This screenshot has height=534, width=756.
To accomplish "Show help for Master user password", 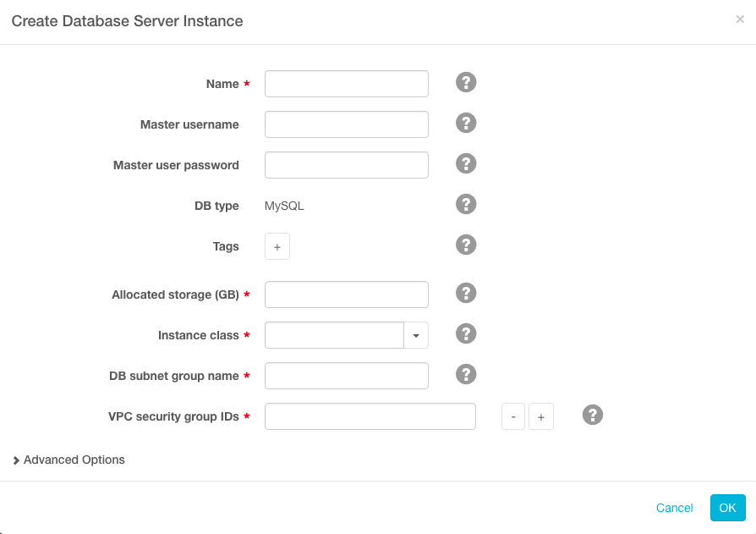I will coord(466,164).
